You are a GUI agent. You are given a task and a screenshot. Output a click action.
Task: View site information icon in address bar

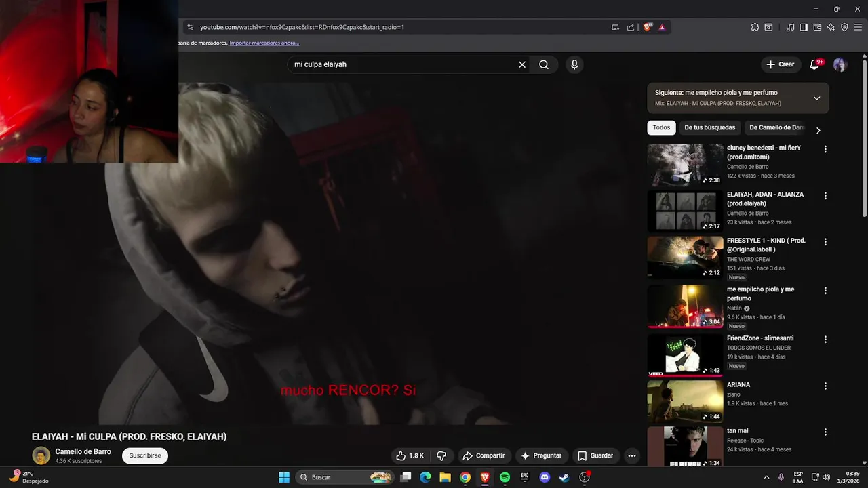190,27
